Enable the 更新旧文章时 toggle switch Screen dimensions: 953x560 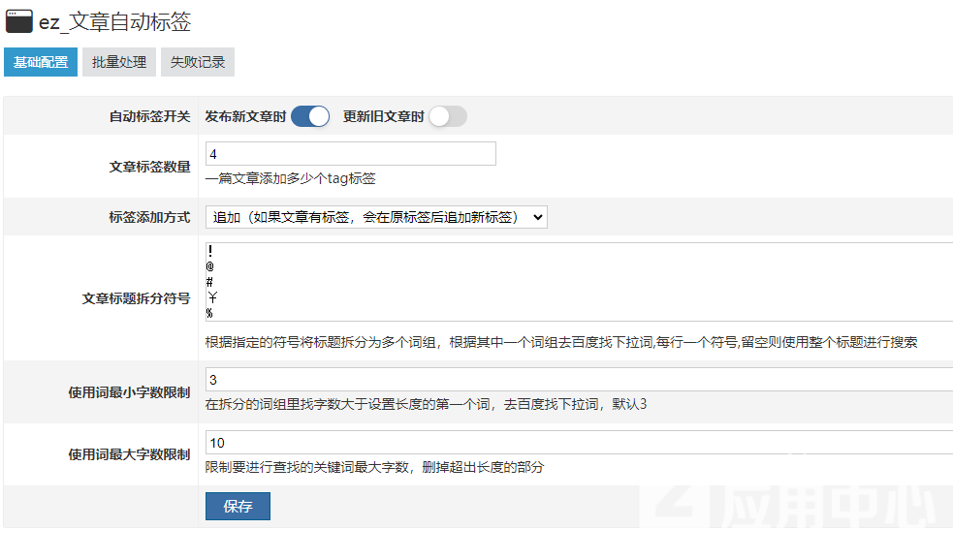pos(448,116)
